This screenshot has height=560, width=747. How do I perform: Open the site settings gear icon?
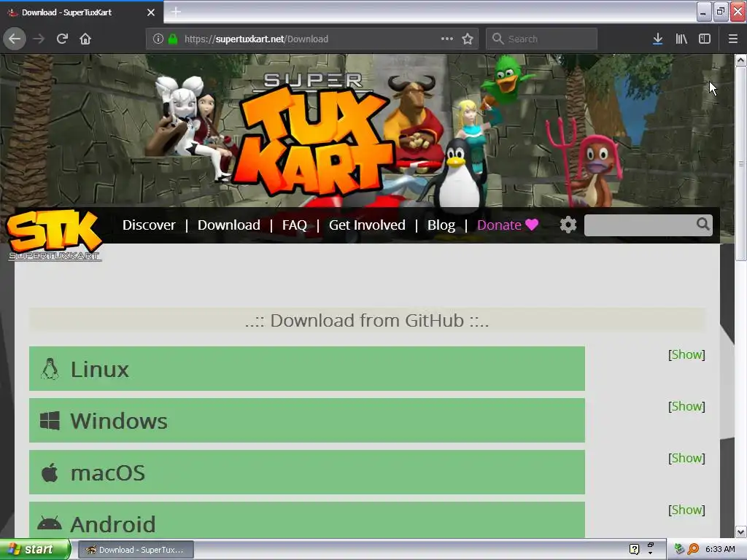pyautogui.click(x=568, y=225)
